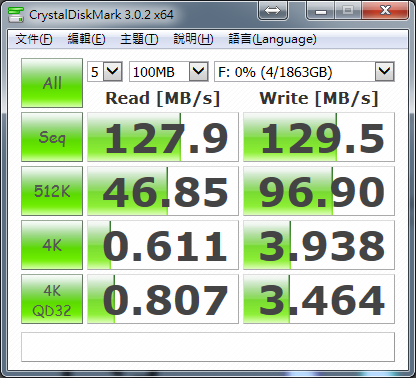Select the 4K QD32 read result 0.807
Viewport: 416px width, 378px height.
[x=163, y=299]
